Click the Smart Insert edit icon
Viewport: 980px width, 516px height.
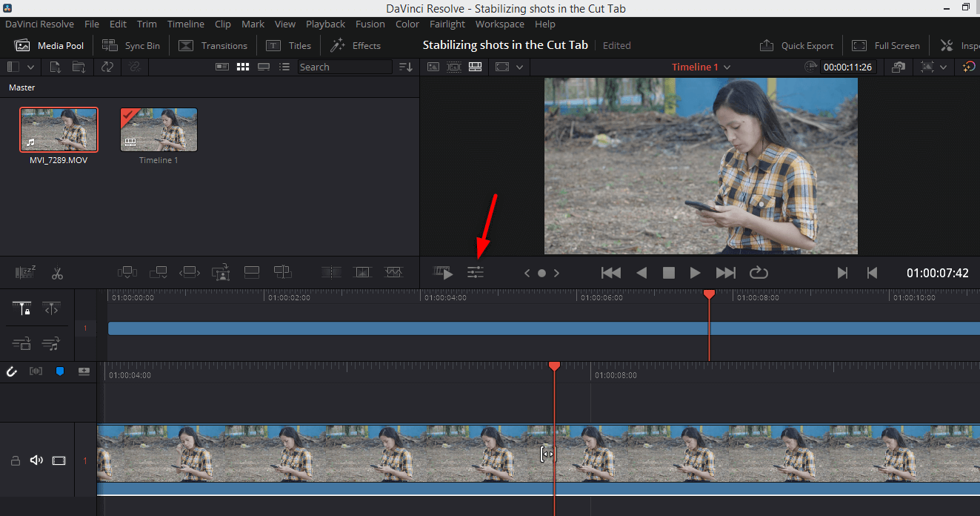127,272
